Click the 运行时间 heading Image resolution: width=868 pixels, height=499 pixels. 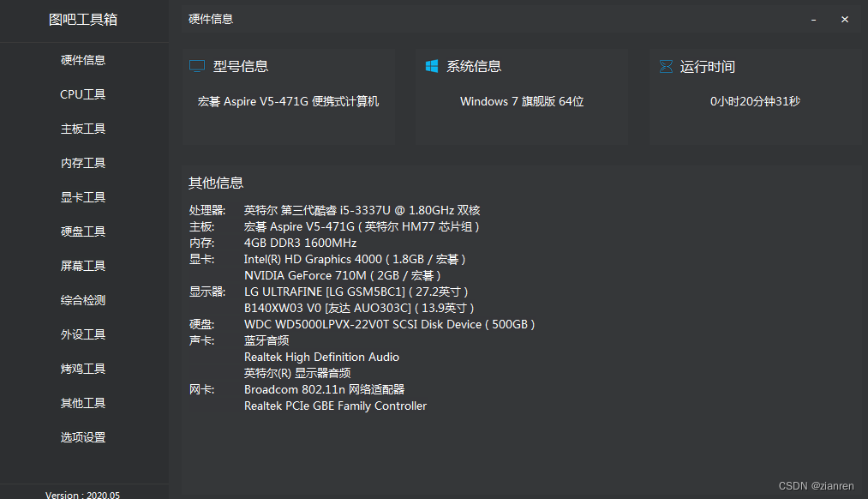(x=708, y=67)
